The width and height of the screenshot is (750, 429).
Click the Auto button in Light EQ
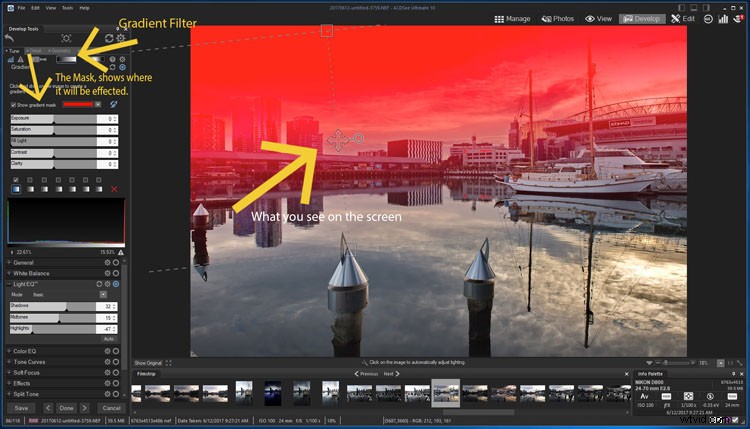point(109,339)
